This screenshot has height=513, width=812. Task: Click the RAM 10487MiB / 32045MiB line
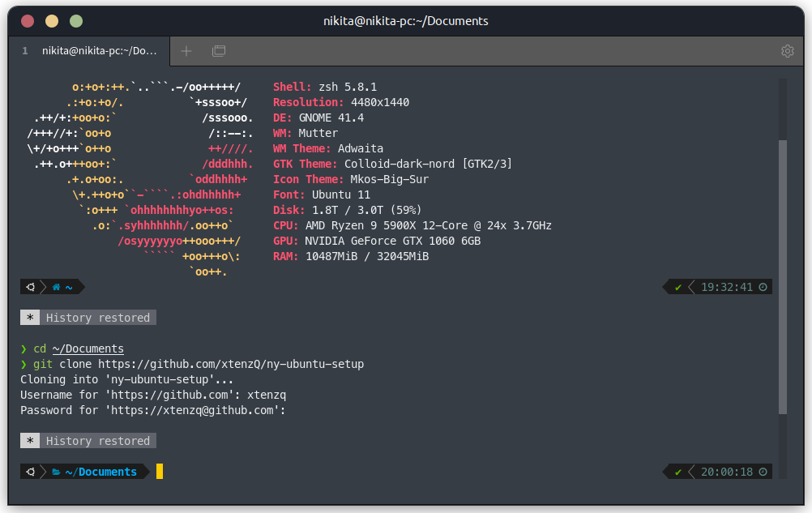tap(351, 256)
